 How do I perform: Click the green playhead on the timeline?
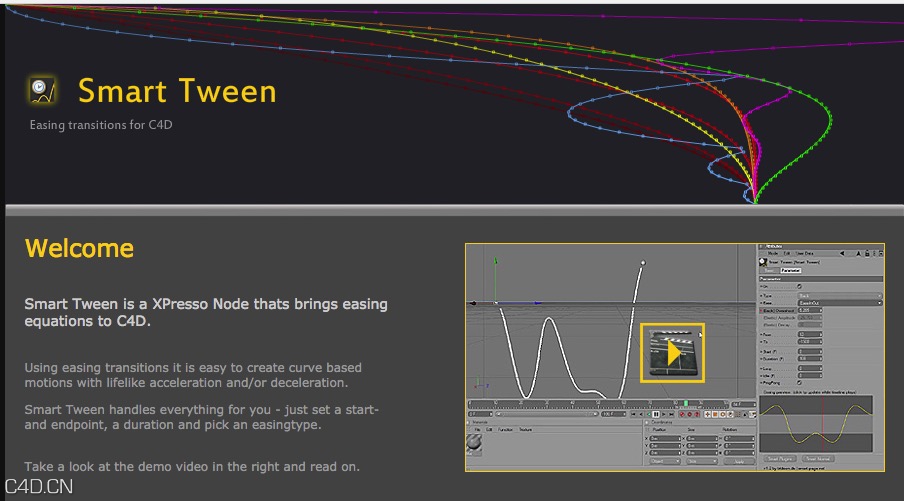(686, 404)
